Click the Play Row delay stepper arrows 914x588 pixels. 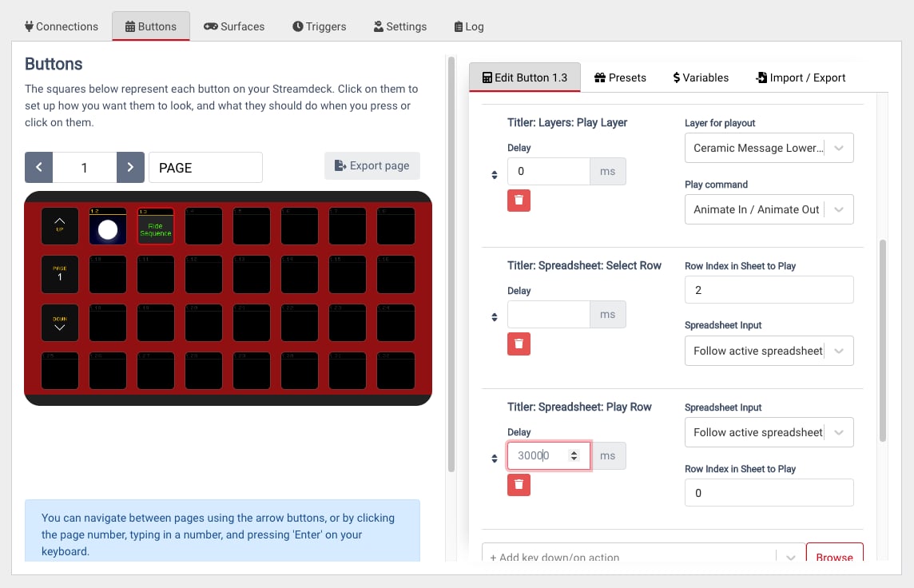574,455
